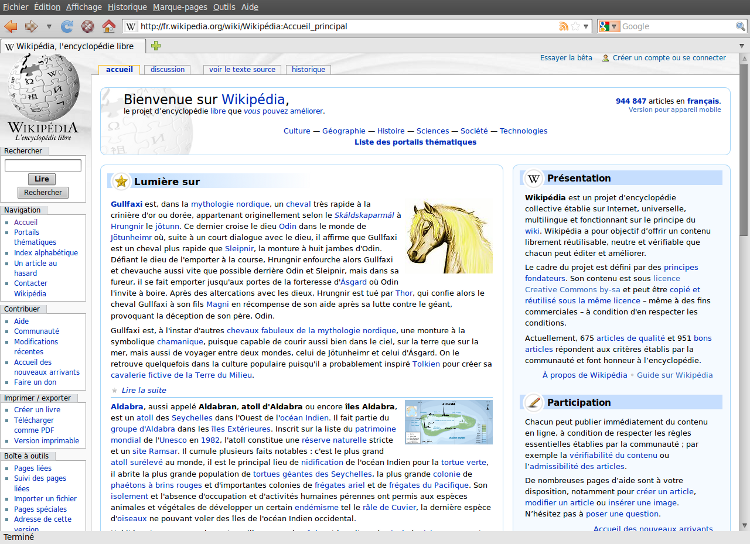This screenshot has height=544, width=750.
Task: Open Créer un compte ou se connecter
Action: click(x=669, y=58)
